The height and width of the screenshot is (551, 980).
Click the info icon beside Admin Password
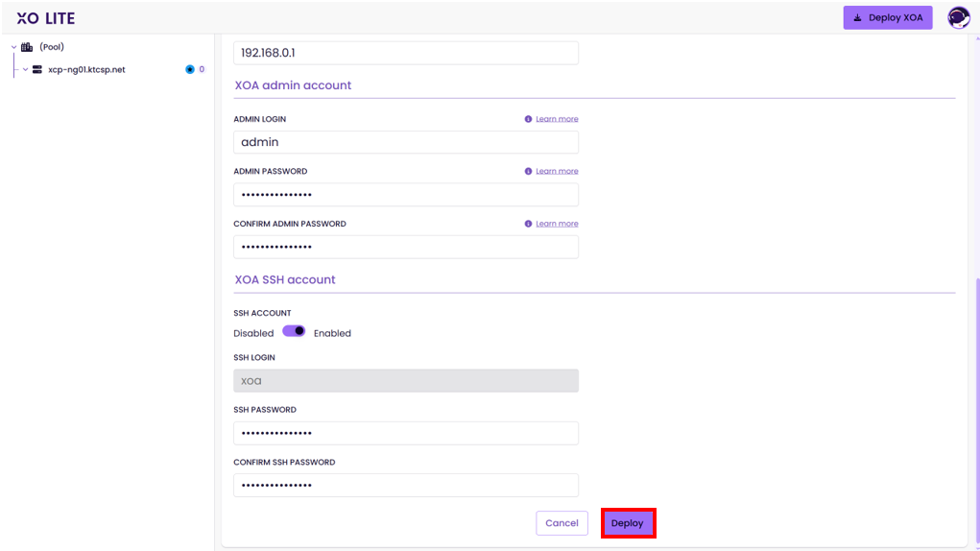point(528,171)
